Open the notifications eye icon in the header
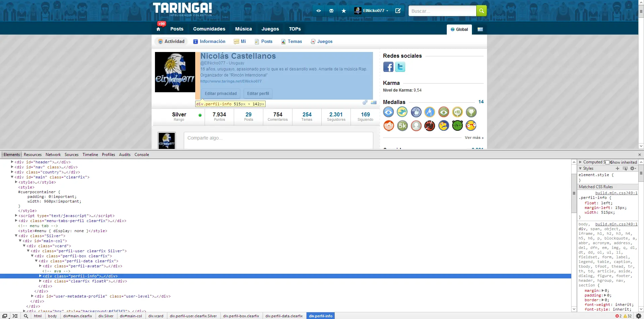644x319 pixels. (319, 11)
